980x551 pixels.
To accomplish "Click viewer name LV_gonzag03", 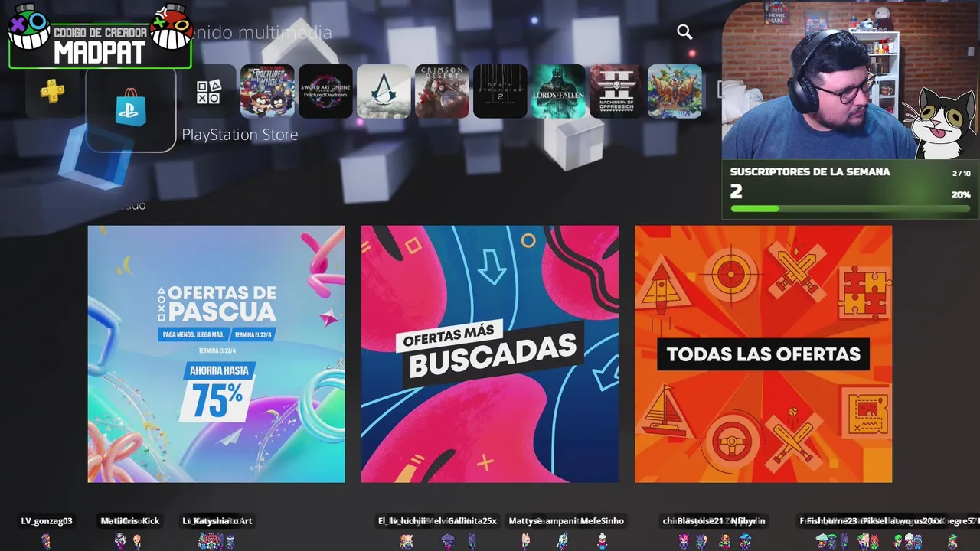I will (x=47, y=521).
